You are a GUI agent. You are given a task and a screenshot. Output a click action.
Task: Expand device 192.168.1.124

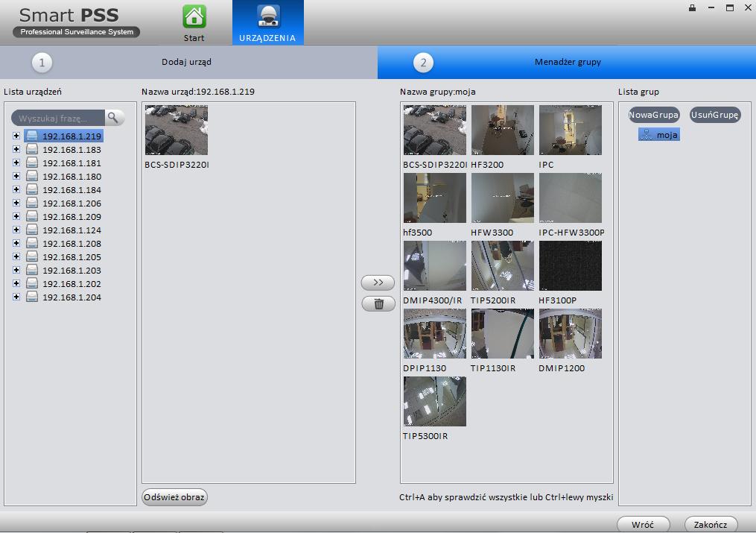[16, 230]
